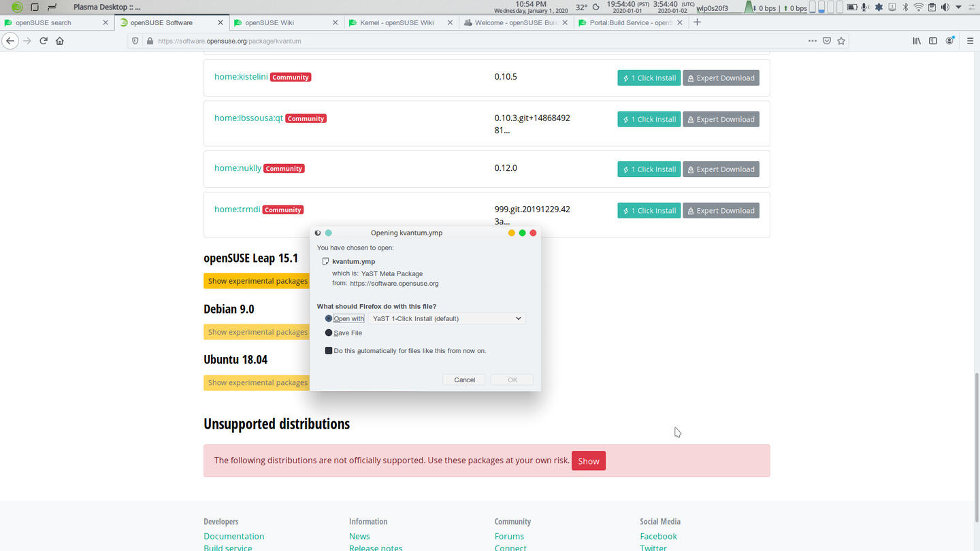Close the openSUSE search tab
The width and height of the screenshot is (980, 551).
[x=105, y=22]
